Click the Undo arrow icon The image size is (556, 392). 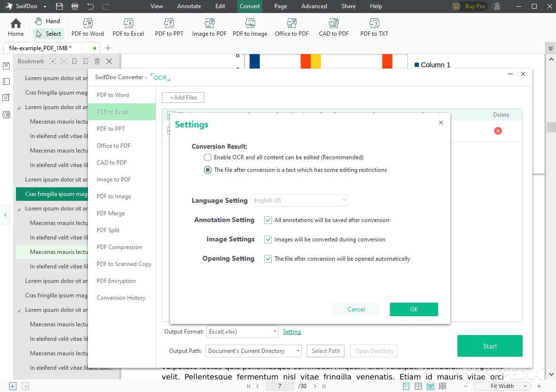click(90, 6)
